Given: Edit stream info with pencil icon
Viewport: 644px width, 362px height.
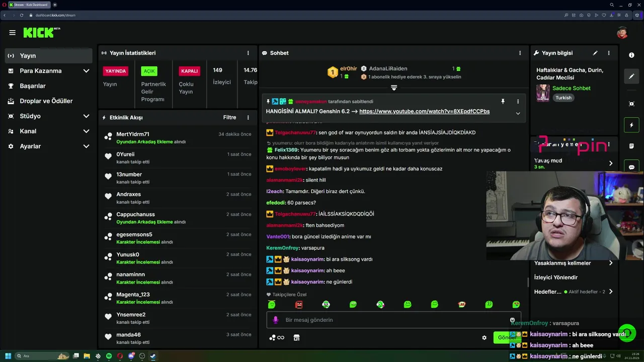Looking at the screenshot, I should pos(595,53).
